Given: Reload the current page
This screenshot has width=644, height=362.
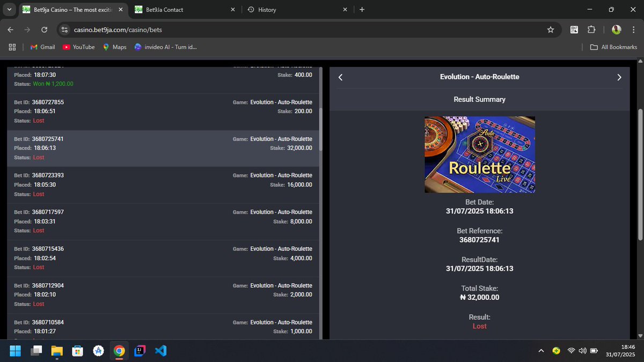Looking at the screenshot, I should [x=45, y=29].
